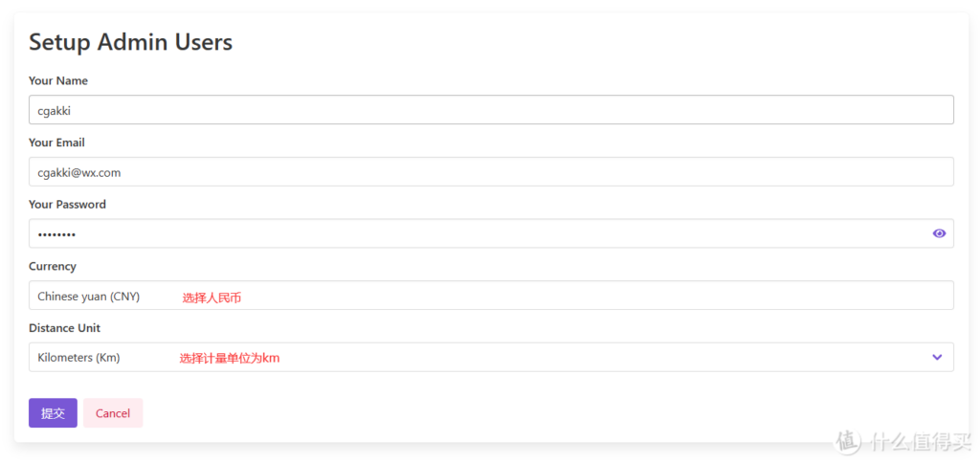The width and height of the screenshot is (980, 463).
Task: Click the Cancel button
Action: (113, 413)
